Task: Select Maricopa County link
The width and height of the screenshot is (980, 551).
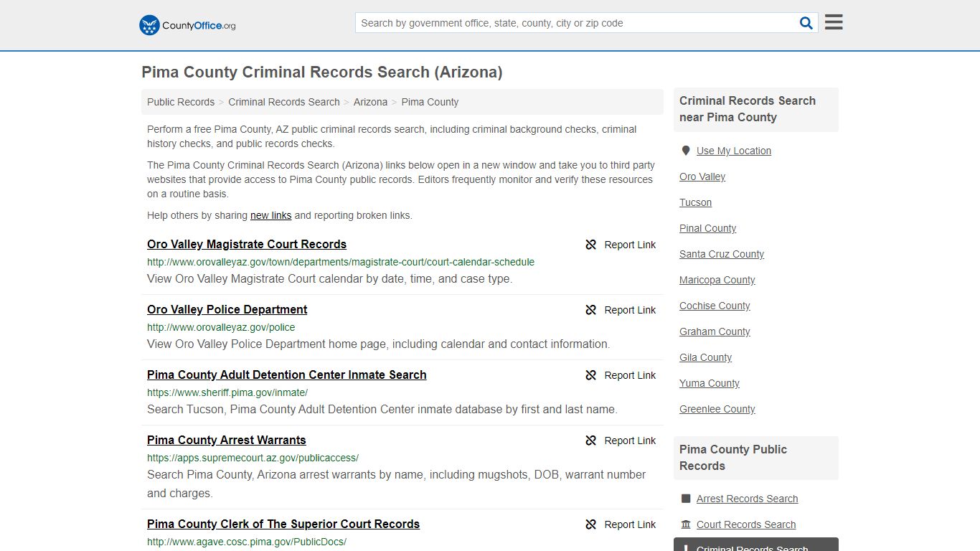Action: [717, 280]
